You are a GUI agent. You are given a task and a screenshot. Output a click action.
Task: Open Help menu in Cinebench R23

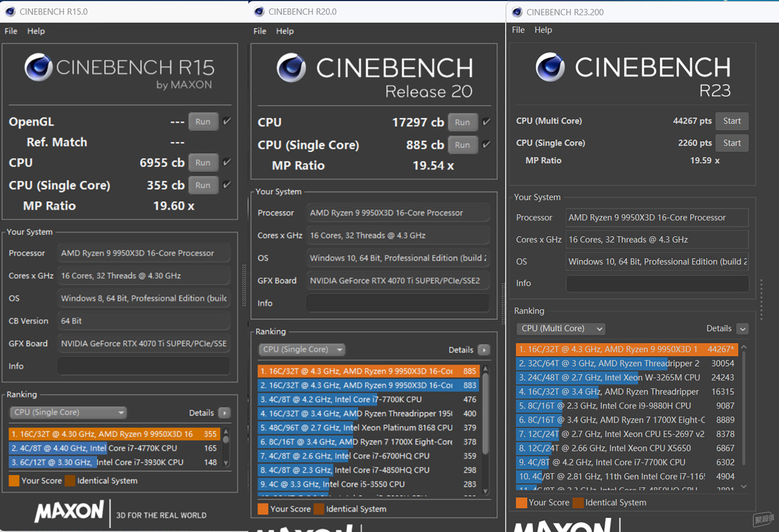pyautogui.click(x=543, y=30)
